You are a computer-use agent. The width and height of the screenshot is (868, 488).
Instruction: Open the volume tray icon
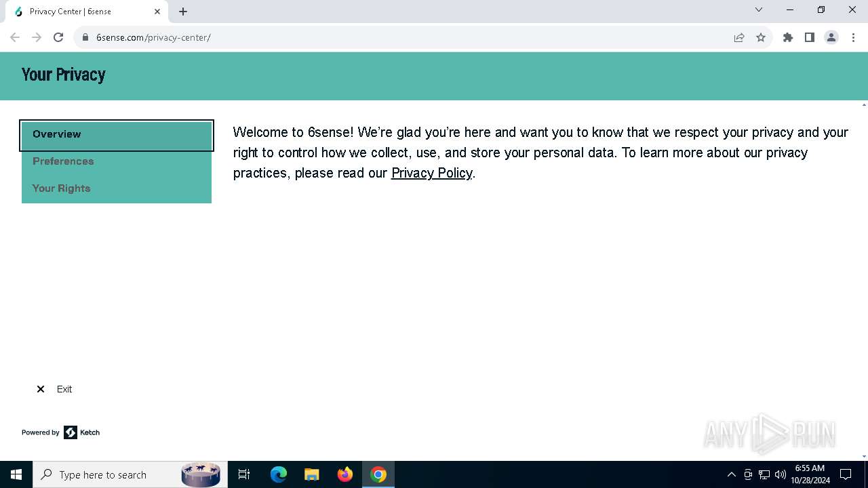tap(781, 474)
